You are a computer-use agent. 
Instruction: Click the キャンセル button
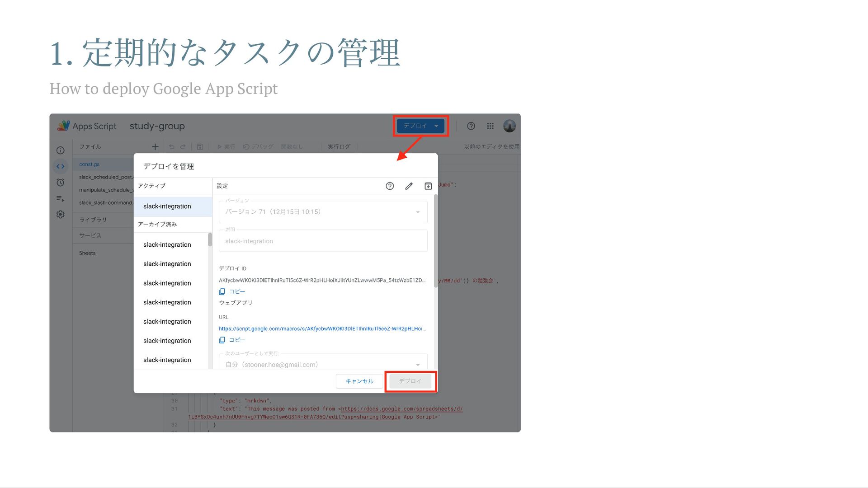tap(359, 381)
